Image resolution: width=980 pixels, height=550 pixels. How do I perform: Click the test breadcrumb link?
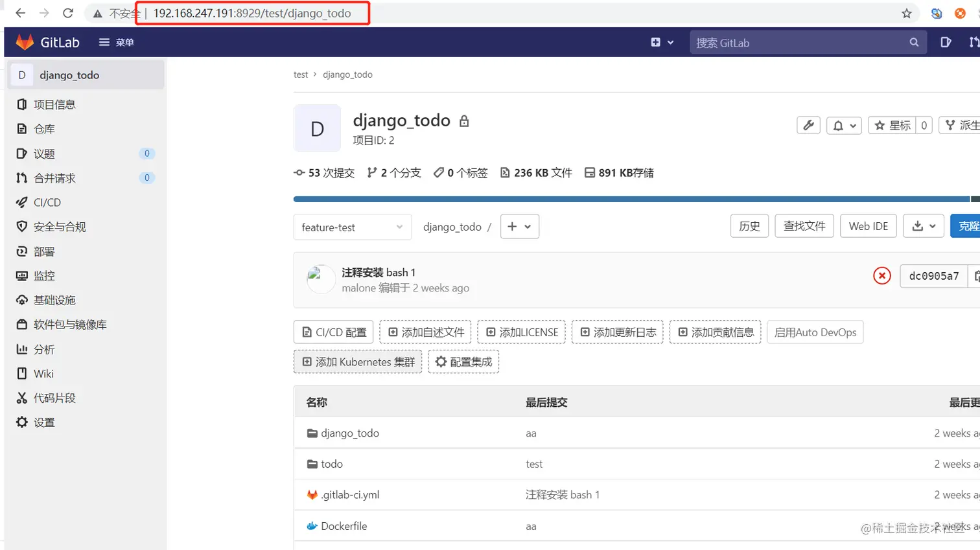click(301, 74)
